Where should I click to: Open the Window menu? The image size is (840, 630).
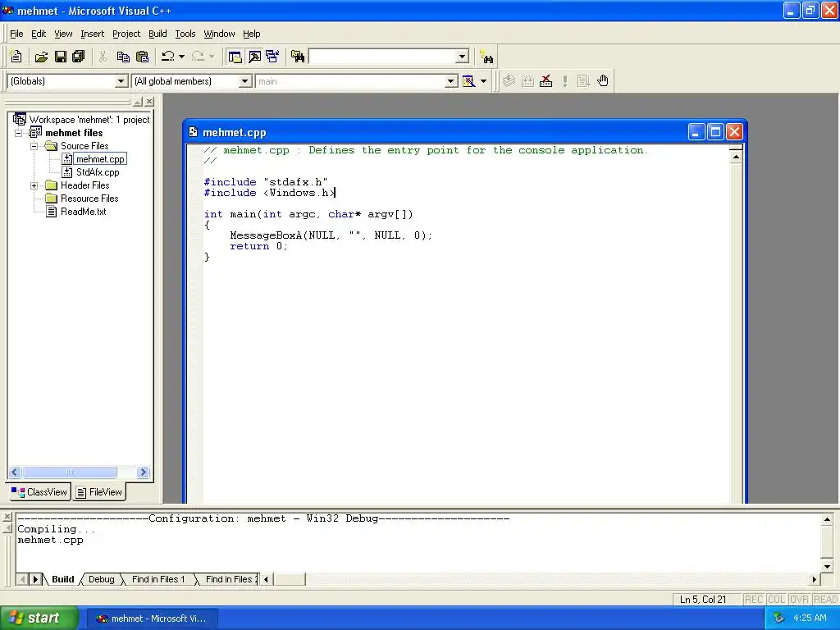point(219,34)
